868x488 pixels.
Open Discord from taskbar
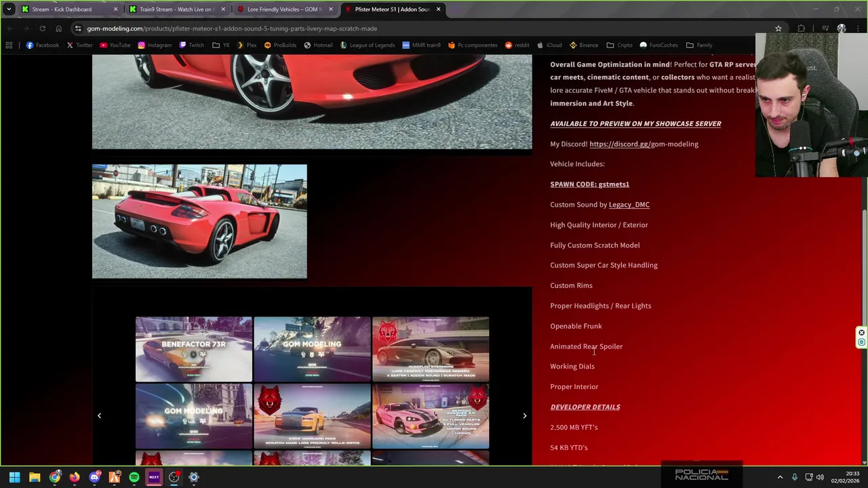coord(94,477)
